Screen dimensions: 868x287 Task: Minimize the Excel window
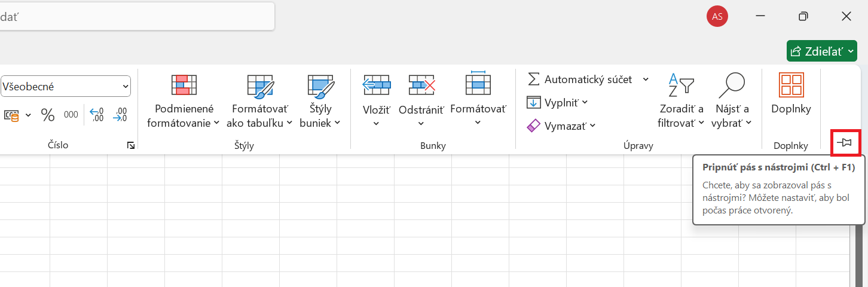pos(760,16)
